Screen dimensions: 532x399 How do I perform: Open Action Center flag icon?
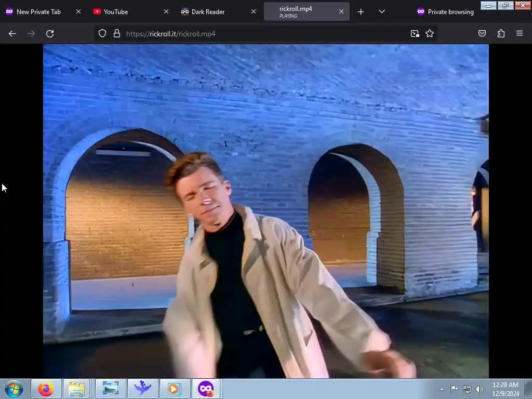[x=454, y=389]
